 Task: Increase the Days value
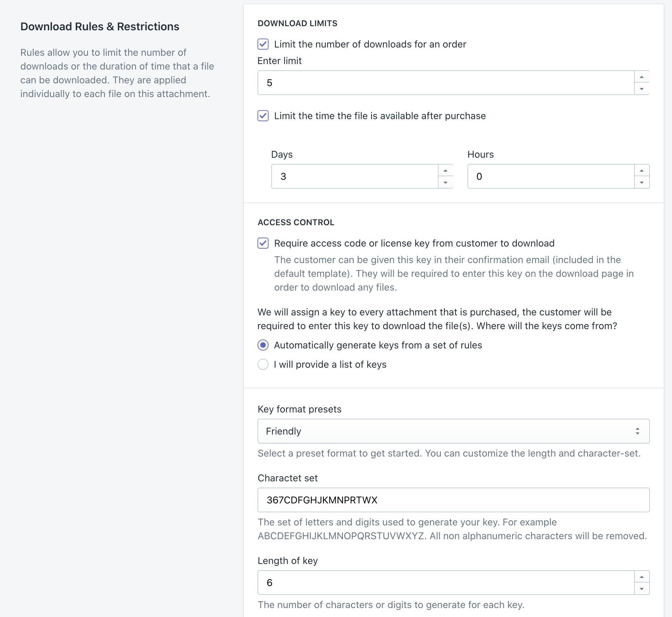(446, 170)
